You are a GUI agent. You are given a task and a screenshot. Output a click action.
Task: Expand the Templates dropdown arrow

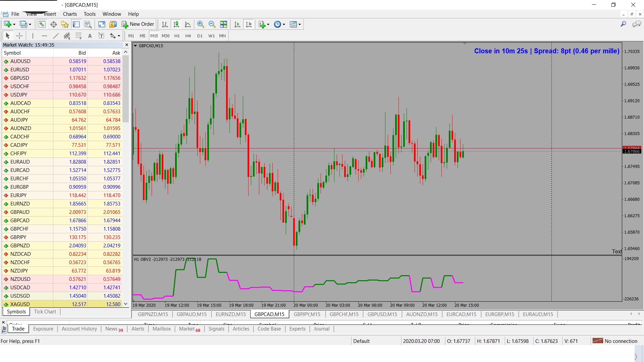(300, 24)
